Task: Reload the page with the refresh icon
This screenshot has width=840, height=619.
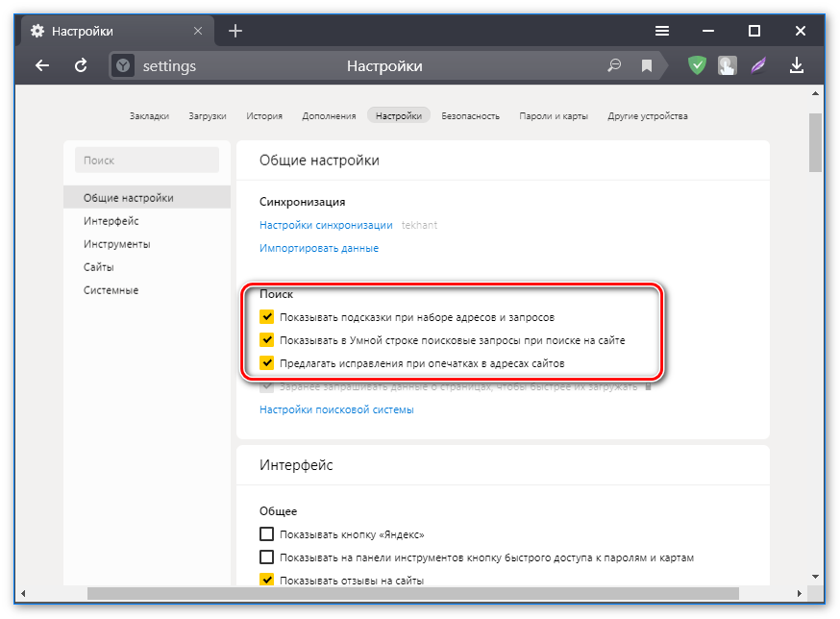Action: [x=82, y=66]
